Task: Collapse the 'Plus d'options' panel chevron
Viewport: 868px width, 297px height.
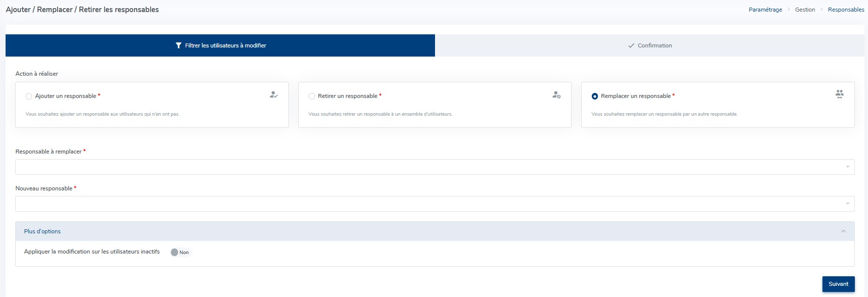Action: coord(843,231)
